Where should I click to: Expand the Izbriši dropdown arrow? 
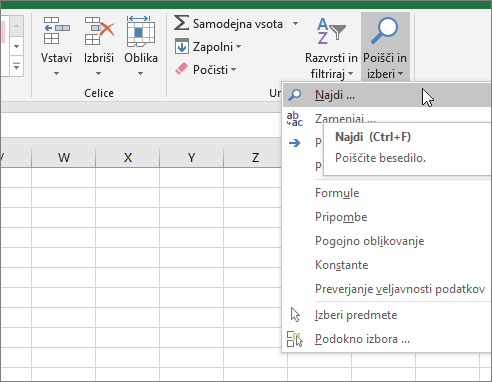[x=98, y=73]
